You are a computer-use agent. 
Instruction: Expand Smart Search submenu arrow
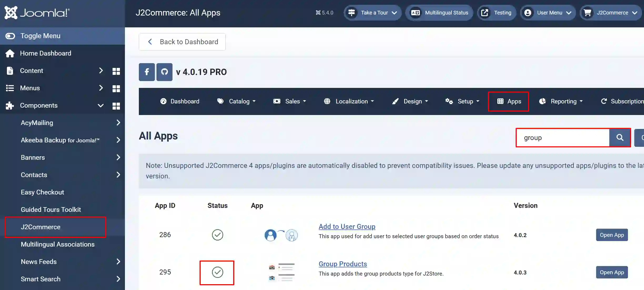click(118, 279)
